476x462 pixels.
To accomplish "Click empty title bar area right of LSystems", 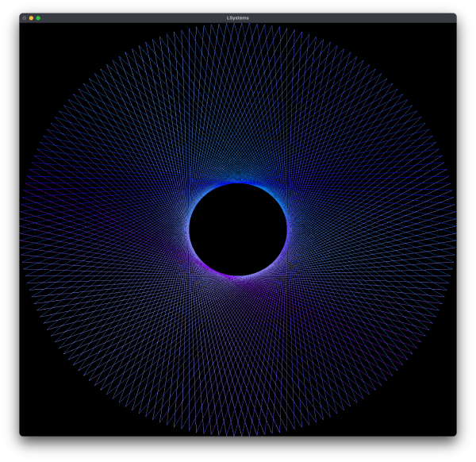I will (x=357, y=17).
